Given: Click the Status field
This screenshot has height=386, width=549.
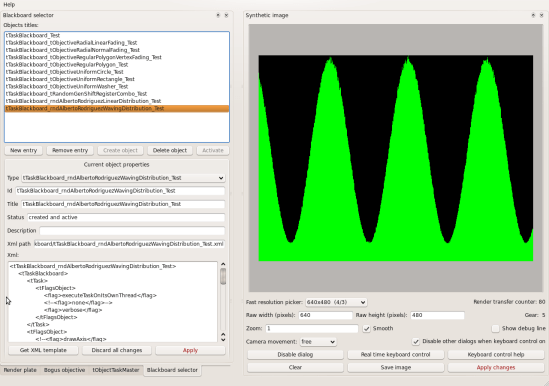Looking at the screenshot, I should pos(126,217).
